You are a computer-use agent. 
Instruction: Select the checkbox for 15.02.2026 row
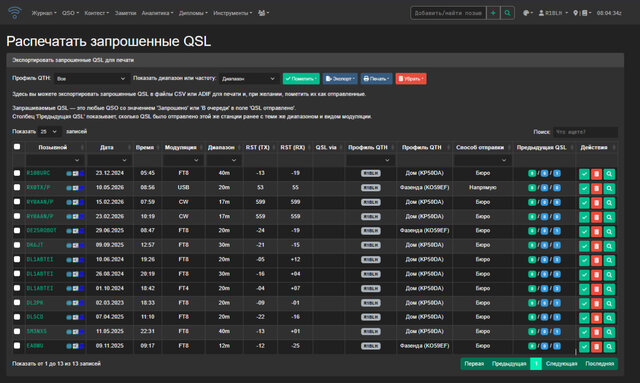pyautogui.click(x=17, y=202)
